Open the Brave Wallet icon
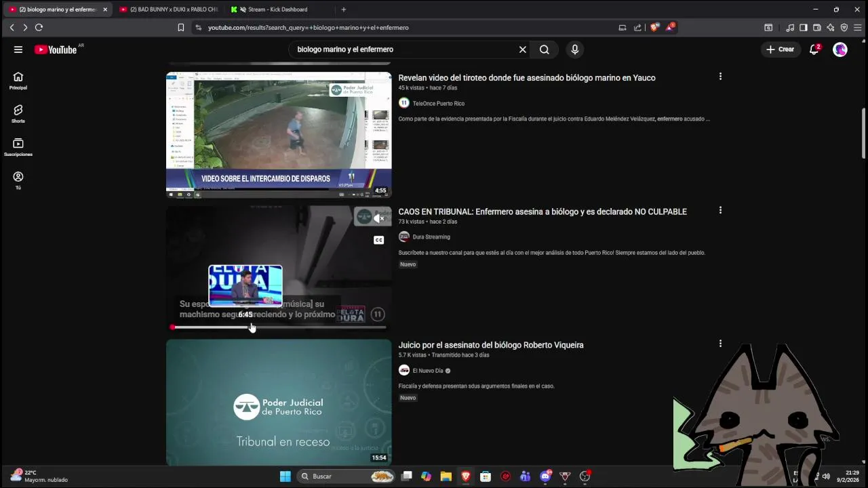Screen dimensions: 868x488 (817, 28)
